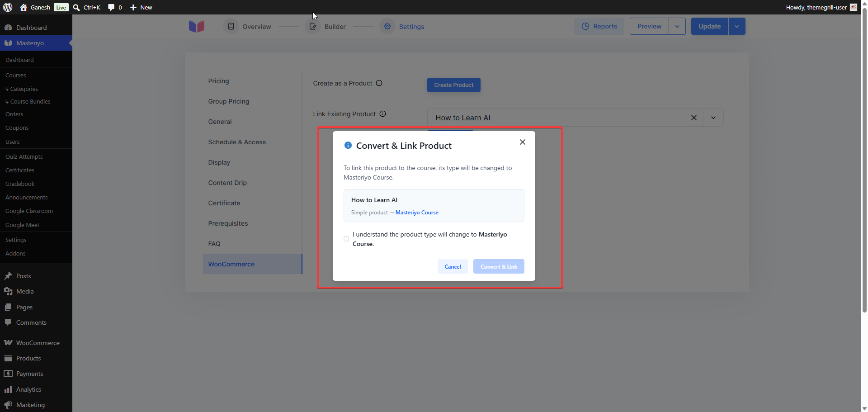Close the Convert & Link Product dialog
This screenshot has height=412, width=868.
(x=523, y=142)
